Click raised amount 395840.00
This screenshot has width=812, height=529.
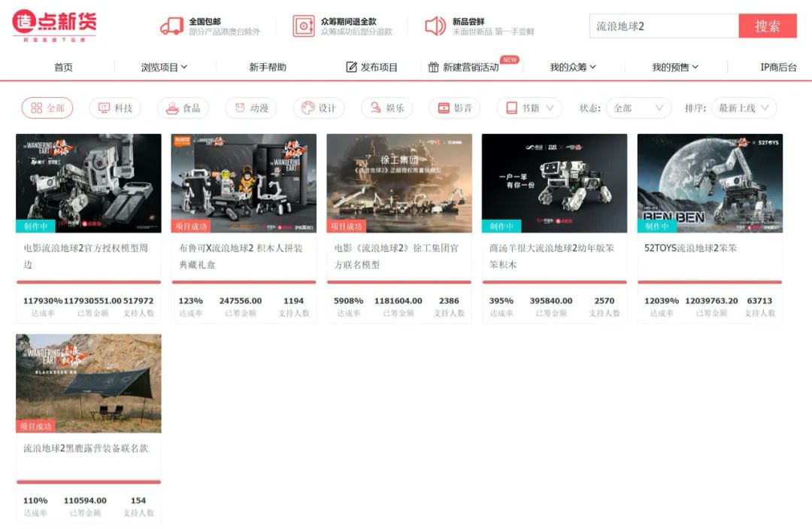point(551,300)
